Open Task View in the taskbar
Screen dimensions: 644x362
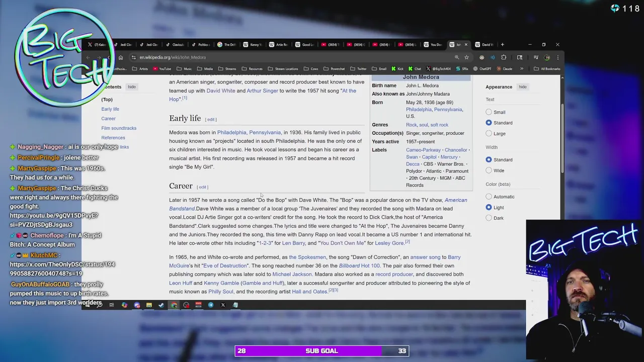pyautogui.click(x=112, y=305)
